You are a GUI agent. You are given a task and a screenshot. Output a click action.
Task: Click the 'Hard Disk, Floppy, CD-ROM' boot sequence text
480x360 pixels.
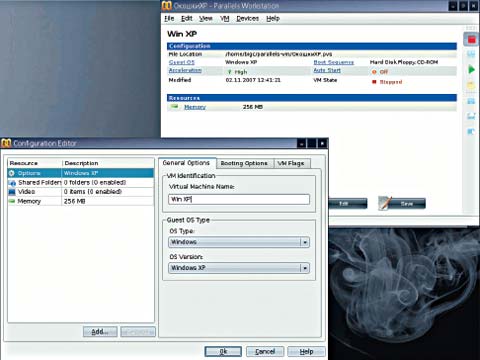pyautogui.click(x=404, y=62)
